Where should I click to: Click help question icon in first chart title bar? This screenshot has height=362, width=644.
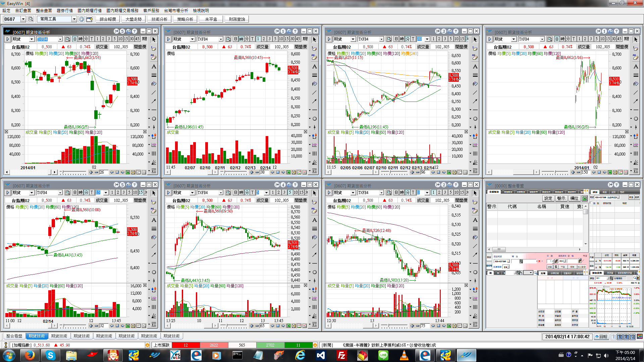[x=135, y=31]
